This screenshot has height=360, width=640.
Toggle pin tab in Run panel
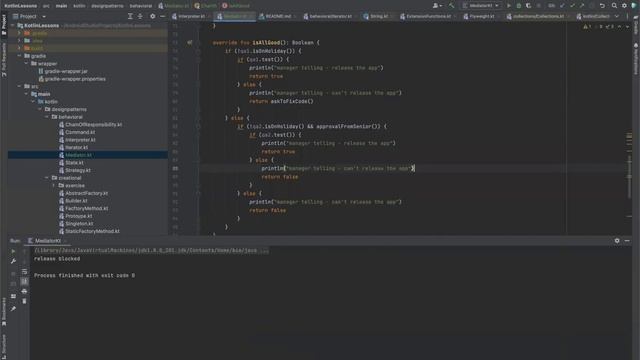(13, 309)
